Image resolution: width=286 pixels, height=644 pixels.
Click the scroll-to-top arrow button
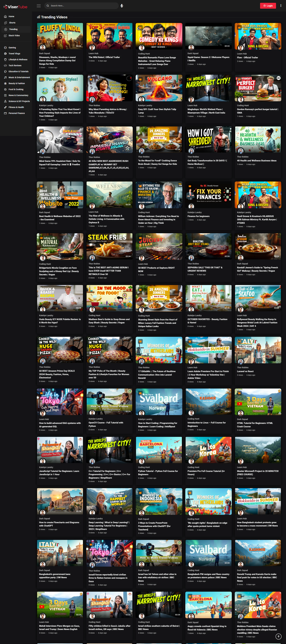[278, 636]
